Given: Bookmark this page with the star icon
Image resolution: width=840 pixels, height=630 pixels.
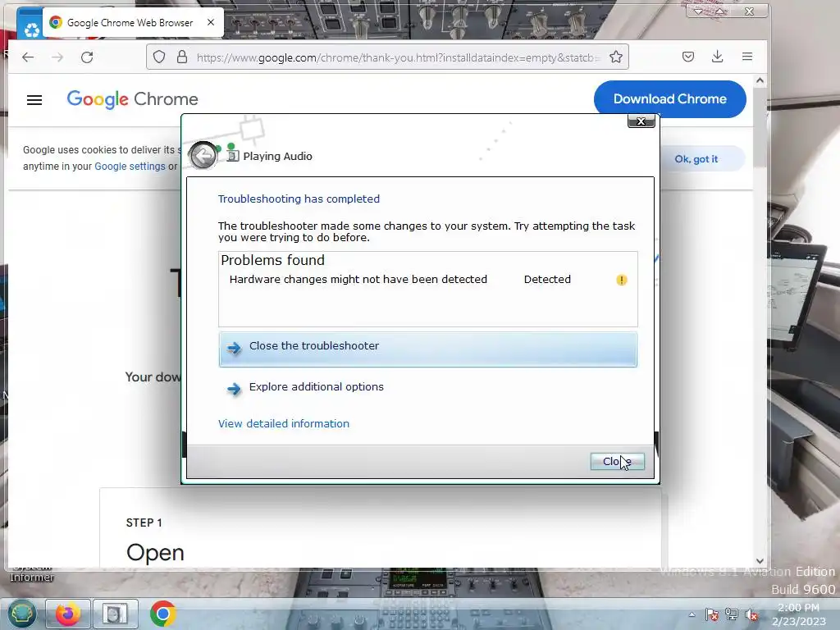Looking at the screenshot, I should tap(616, 57).
